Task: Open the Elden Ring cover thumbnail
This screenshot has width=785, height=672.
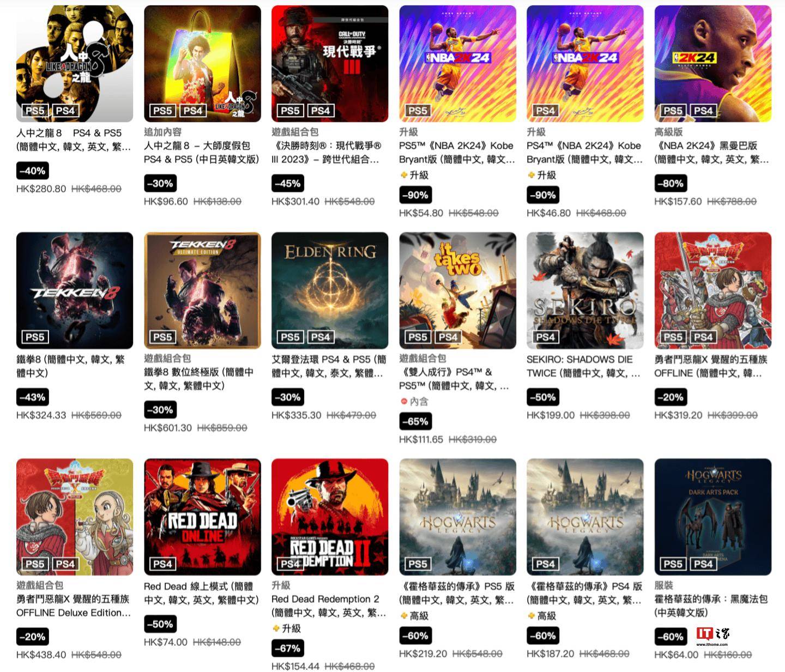Action: 330,290
